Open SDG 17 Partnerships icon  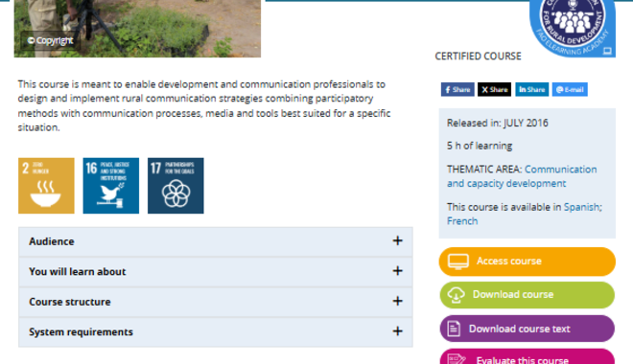[x=176, y=186]
